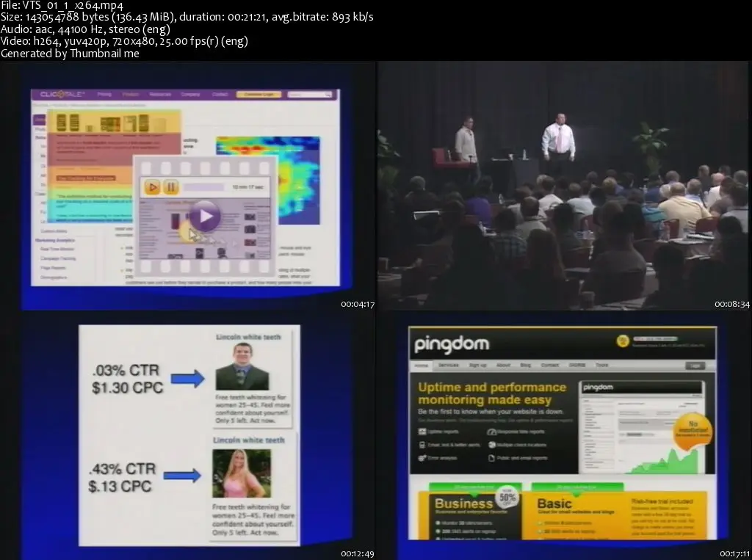The image size is (752, 560).
Task: Select Company in the ClickTale navigation bar
Action: pyautogui.click(x=190, y=95)
